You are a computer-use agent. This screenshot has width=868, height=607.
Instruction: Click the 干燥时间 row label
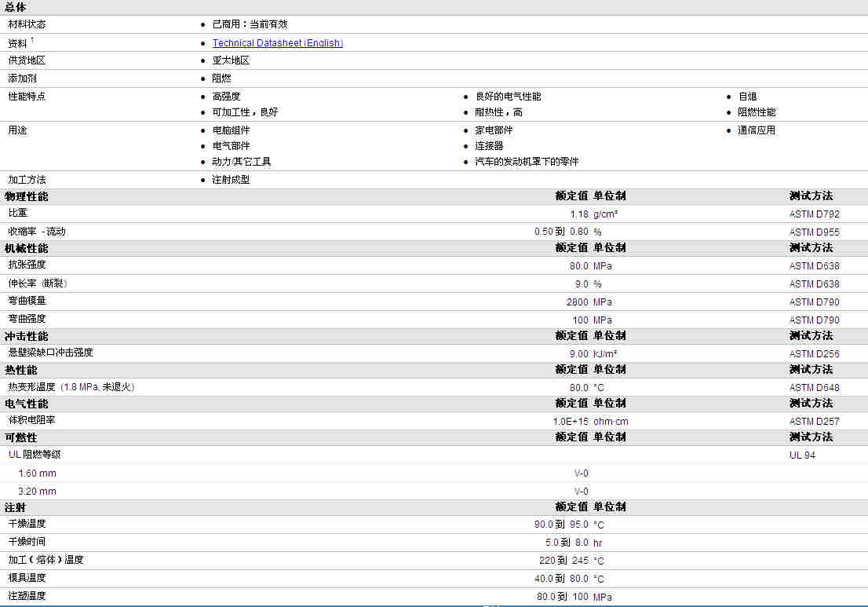tap(27, 542)
